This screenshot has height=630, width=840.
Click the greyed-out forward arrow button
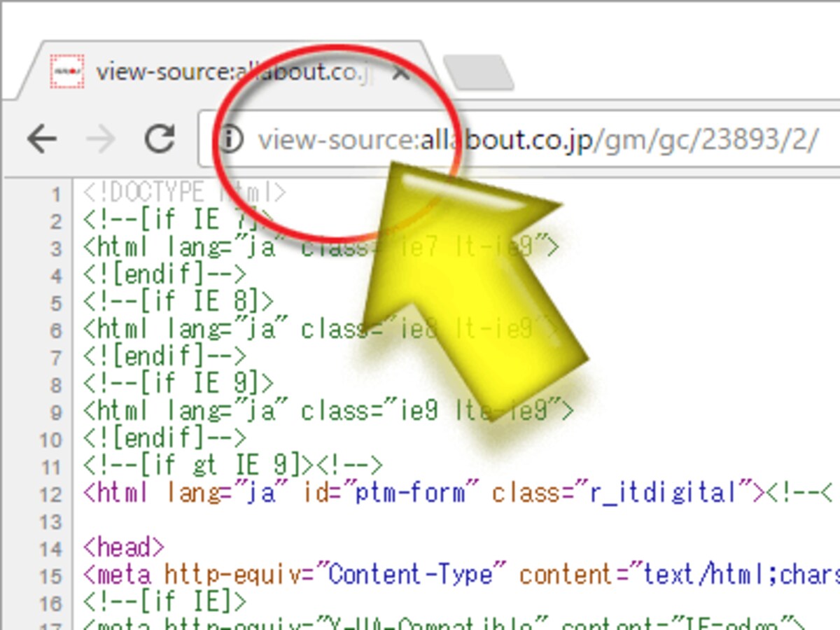point(101,139)
